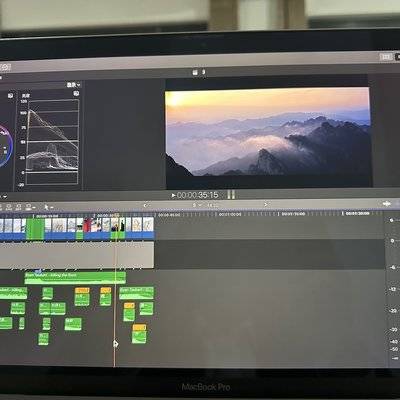400x400 pixels.
Task: Toggle the workspace layout button at top right
Action: click(386, 57)
